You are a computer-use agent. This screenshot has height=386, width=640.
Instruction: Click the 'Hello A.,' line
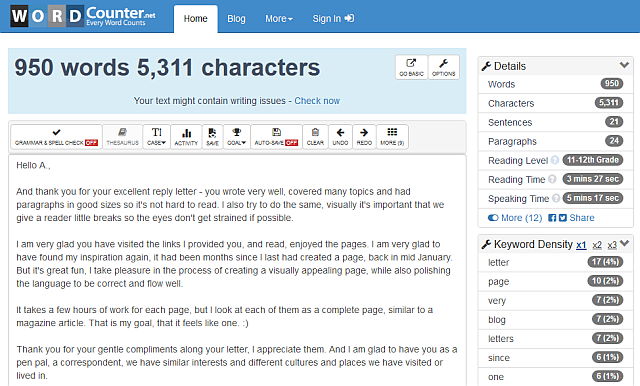click(x=33, y=165)
